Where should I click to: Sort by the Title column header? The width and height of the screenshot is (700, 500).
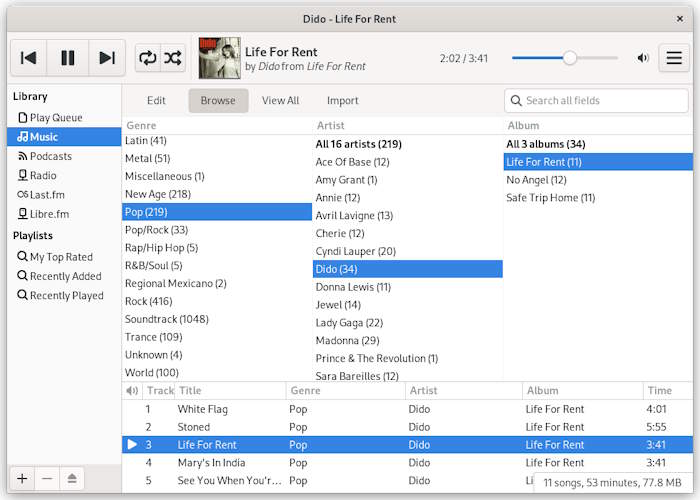click(230, 391)
